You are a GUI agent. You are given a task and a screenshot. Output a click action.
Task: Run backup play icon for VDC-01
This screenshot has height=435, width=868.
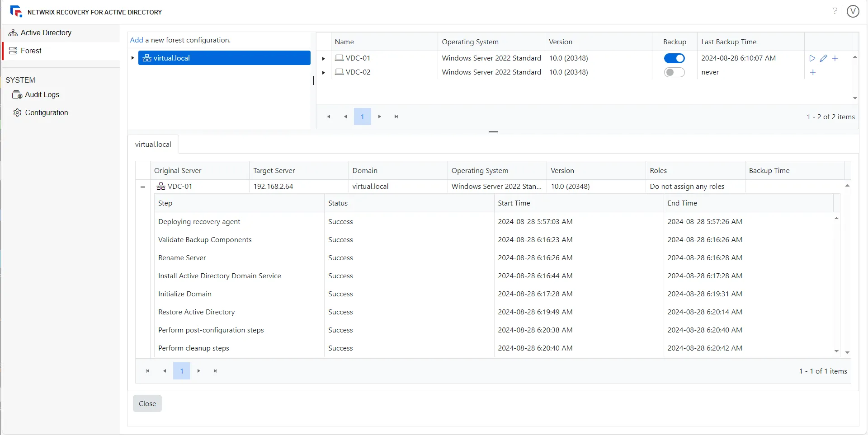pos(812,58)
